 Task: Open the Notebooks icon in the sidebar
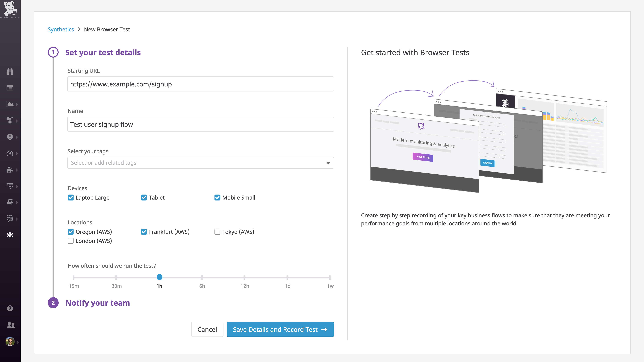coord(10,202)
